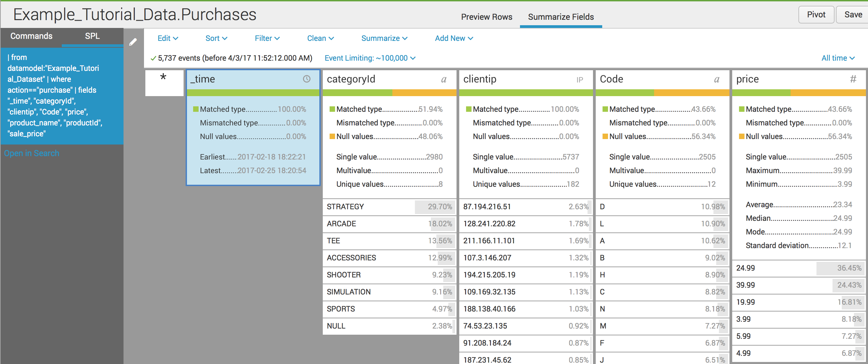The image size is (868, 364).
Task: Select the Code column header
Action: [662, 79]
